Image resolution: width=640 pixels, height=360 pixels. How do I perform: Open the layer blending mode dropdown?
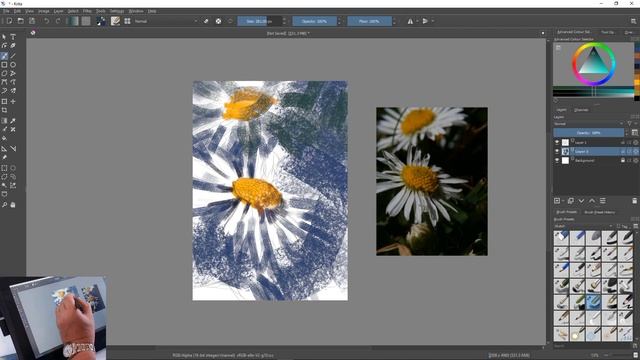[589, 124]
